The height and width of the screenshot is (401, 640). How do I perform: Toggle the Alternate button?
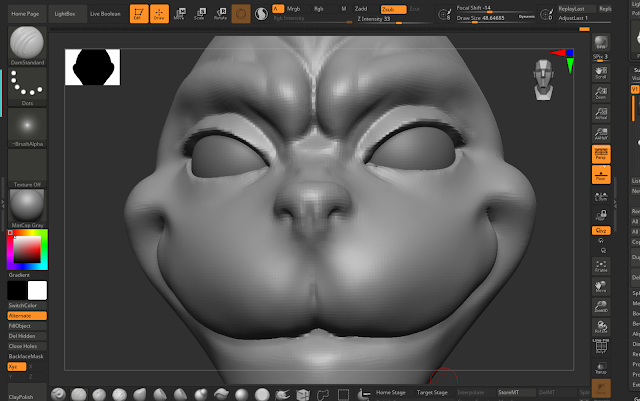pos(27,316)
